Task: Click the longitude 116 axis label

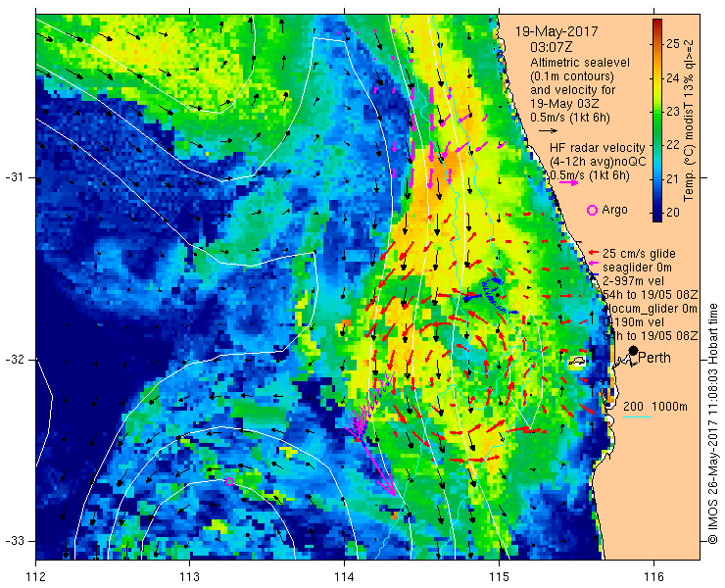Action: (653, 577)
